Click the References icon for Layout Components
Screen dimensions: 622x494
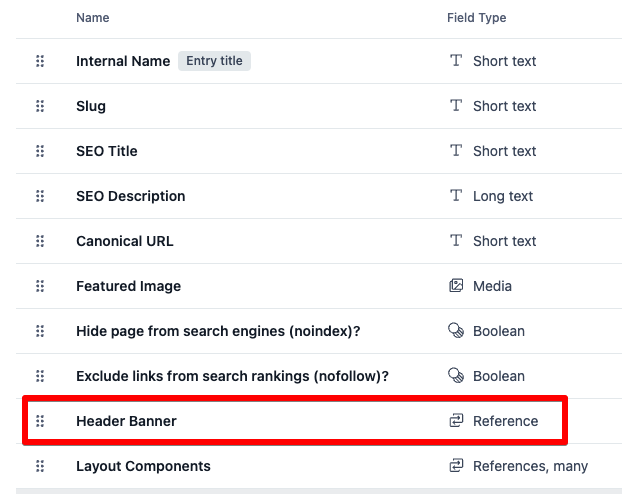point(456,466)
